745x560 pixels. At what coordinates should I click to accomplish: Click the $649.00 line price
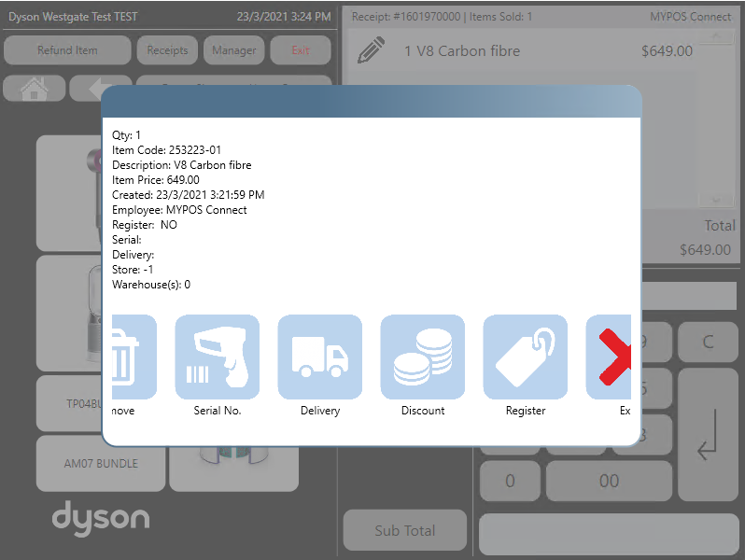coord(667,50)
